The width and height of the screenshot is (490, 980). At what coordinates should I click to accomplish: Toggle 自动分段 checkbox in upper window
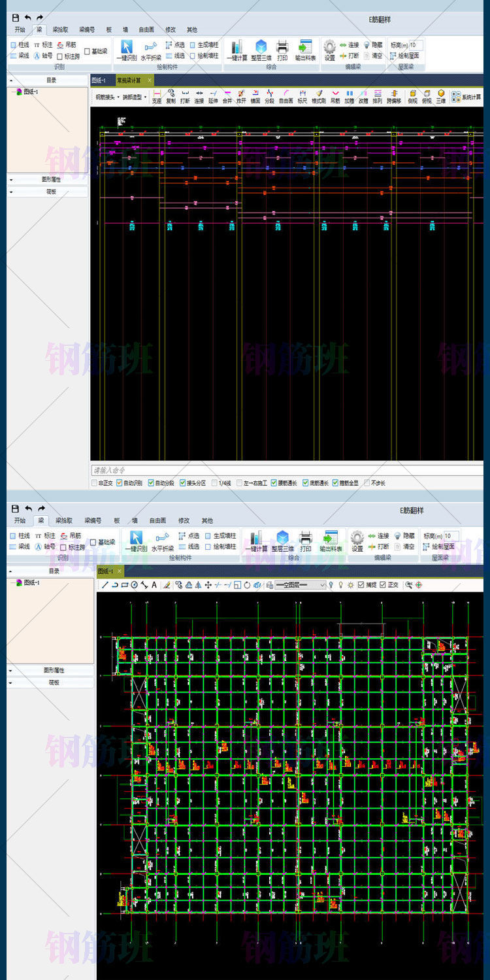(x=151, y=483)
